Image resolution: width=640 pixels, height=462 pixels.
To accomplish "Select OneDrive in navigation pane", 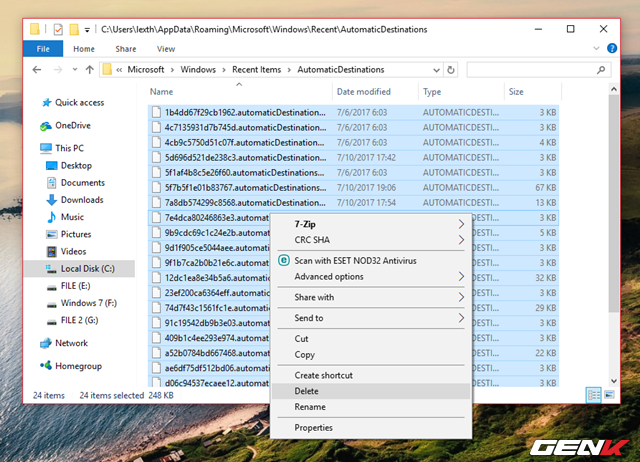I will pyautogui.click(x=73, y=125).
